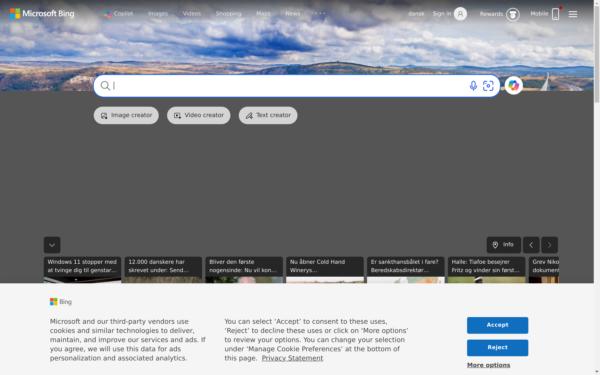Open the Privacy Statement link
This screenshot has height=375, width=600.
click(x=292, y=358)
